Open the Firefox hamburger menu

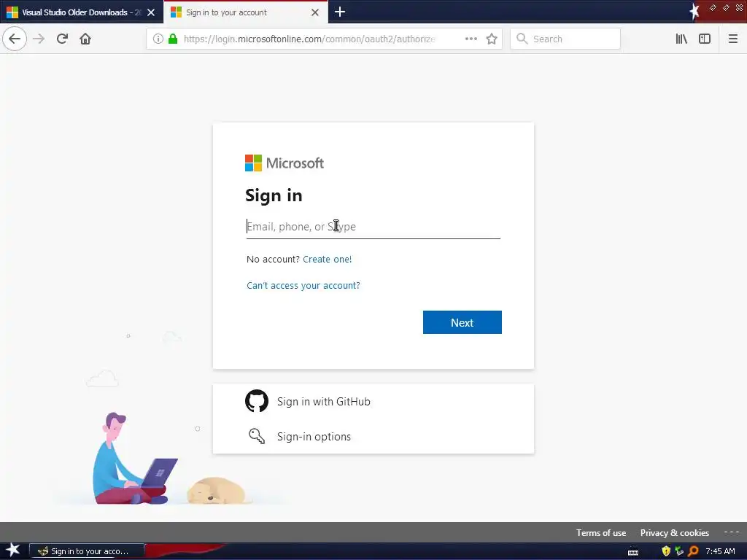click(733, 39)
